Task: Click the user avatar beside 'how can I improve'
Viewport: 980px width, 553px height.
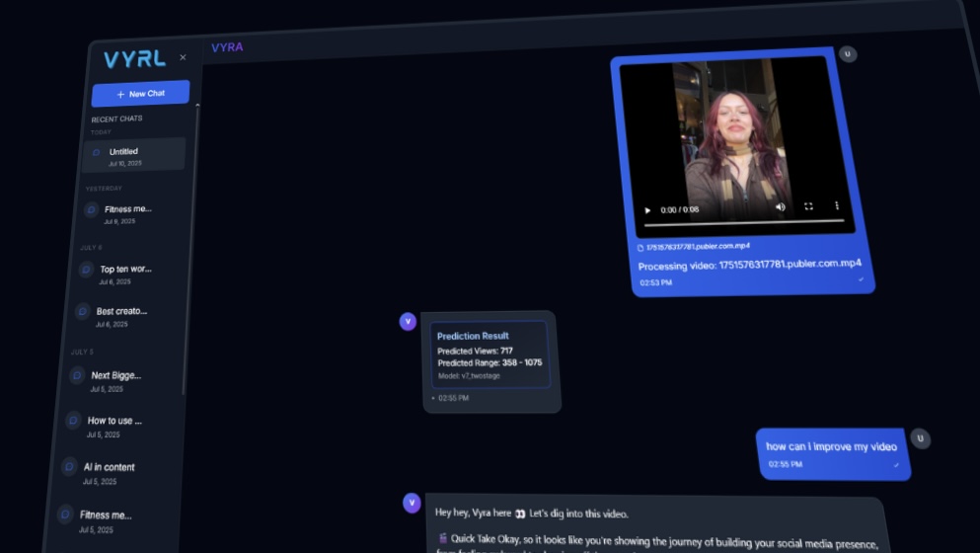Action: (920, 438)
